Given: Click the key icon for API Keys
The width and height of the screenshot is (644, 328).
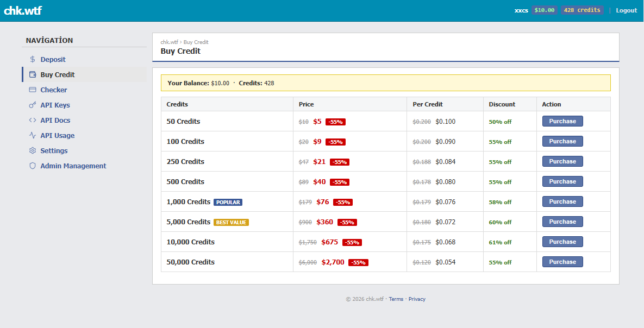Looking at the screenshot, I should 33,105.
